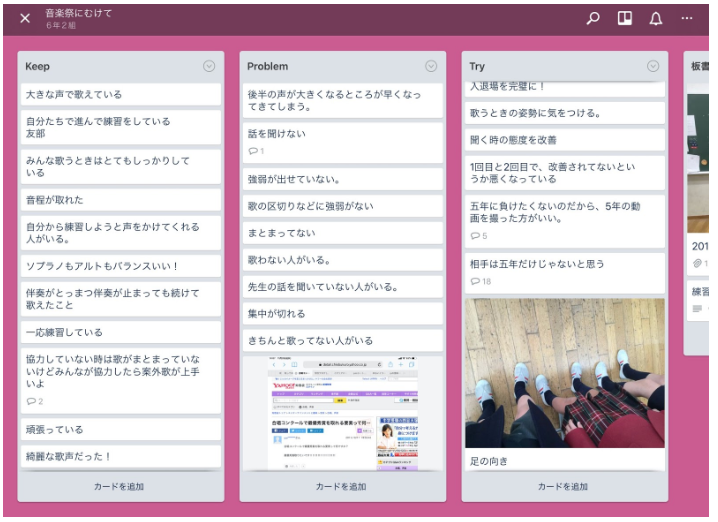Expand the Problem list menu chevron

coord(431,66)
